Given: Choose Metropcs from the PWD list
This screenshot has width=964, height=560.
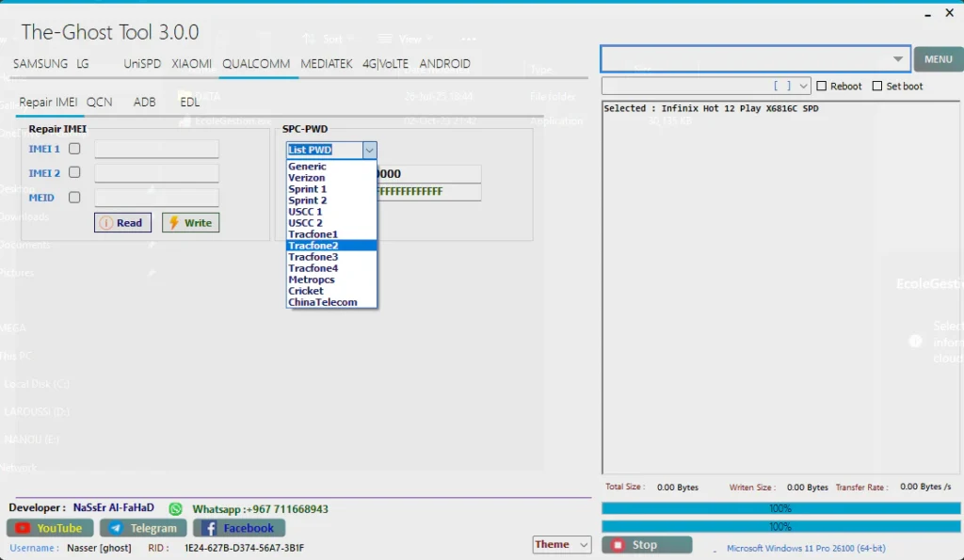Looking at the screenshot, I should tap(312, 280).
